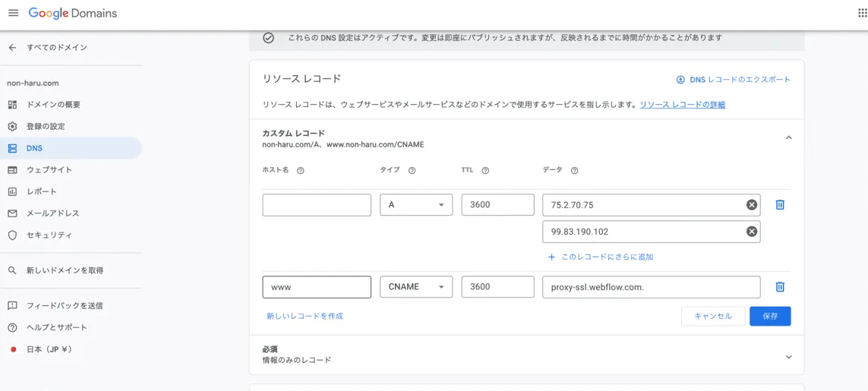Click 新しいレコードを作成

(x=305, y=317)
